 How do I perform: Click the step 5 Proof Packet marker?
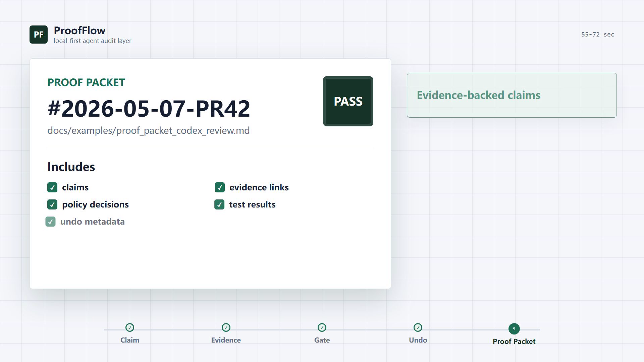514,329
